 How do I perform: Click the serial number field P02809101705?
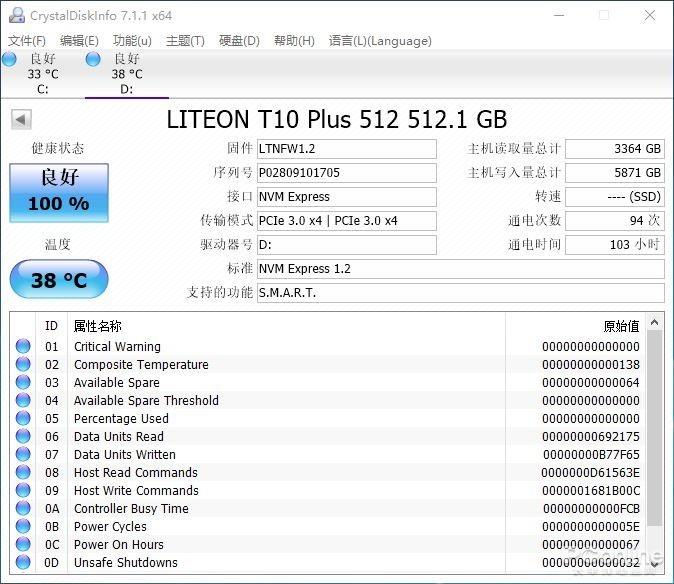347,173
